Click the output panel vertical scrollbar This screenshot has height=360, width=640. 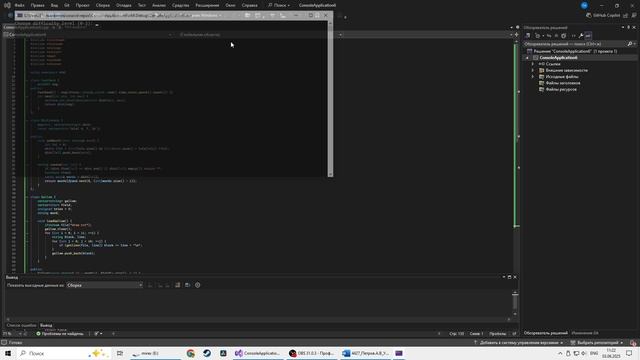[515, 303]
